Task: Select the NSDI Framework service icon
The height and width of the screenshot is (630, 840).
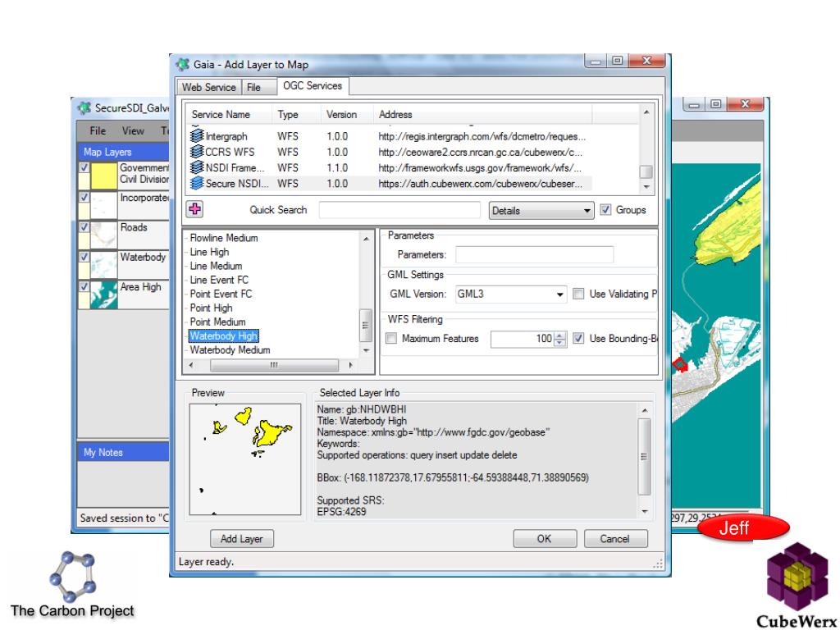Action: point(197,167)
